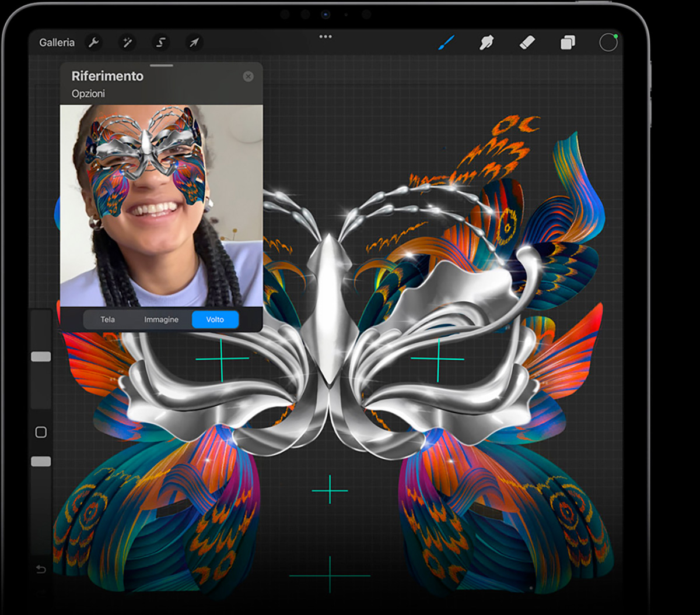
Task: Open the Layers panel
Action: 568,43
